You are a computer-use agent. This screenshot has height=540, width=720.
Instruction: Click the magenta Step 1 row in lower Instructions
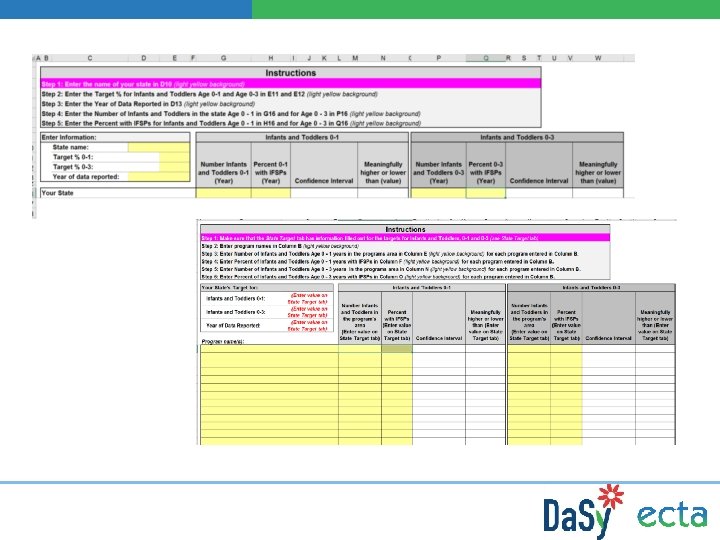click(x=405, y=238)
